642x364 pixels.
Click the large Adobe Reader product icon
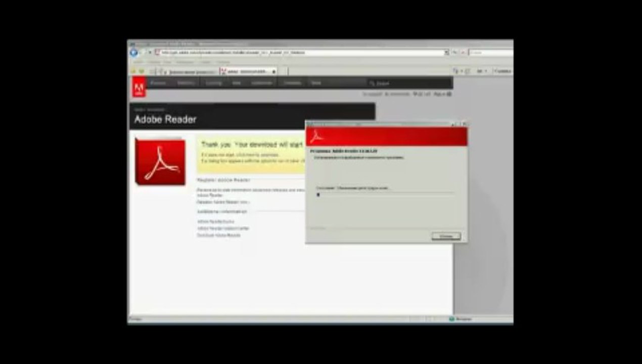160,162
